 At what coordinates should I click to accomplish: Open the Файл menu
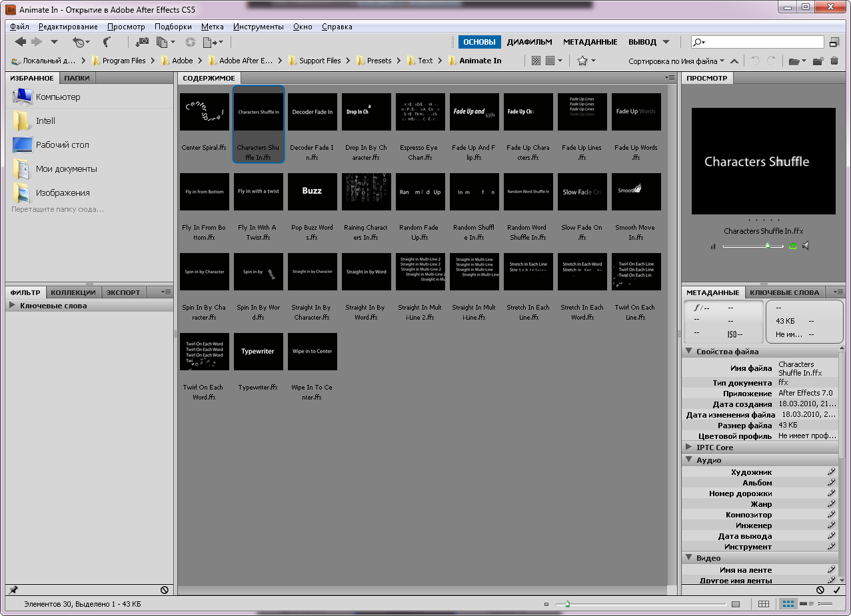tap(20, 27)
